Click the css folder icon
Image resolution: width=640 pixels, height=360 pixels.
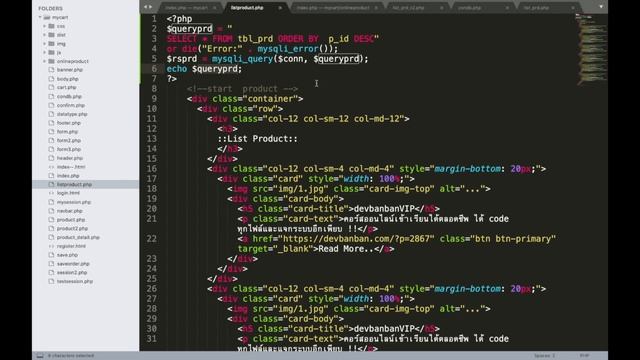pos(51,26)
